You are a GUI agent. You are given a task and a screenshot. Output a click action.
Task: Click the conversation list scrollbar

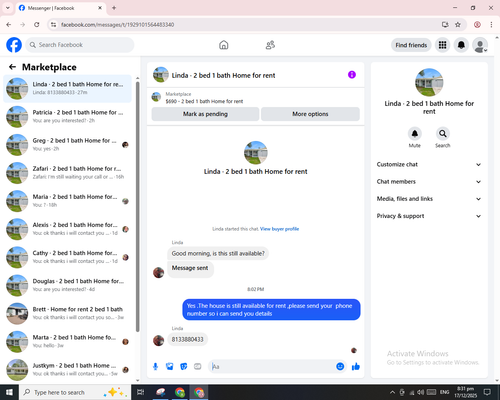137,207
